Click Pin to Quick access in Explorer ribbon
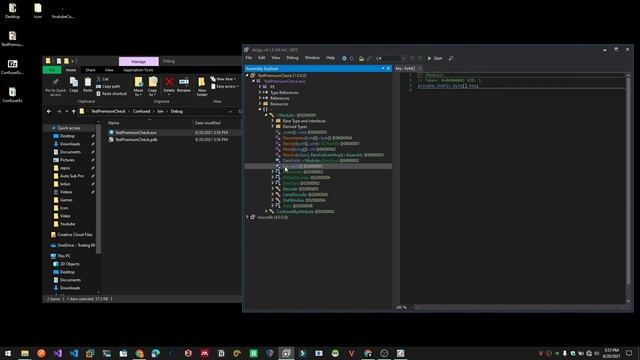 (x=56, y=86)
